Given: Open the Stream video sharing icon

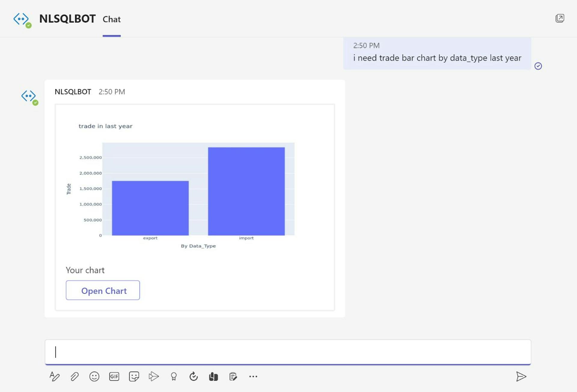Looking at the screenshot, I should pyautogui.click(x=154, y=376).
